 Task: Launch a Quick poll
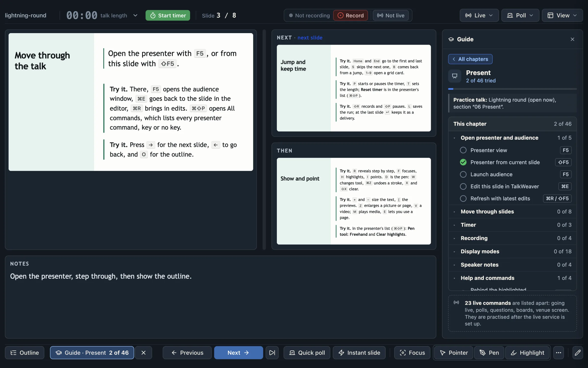coord(307,353)
